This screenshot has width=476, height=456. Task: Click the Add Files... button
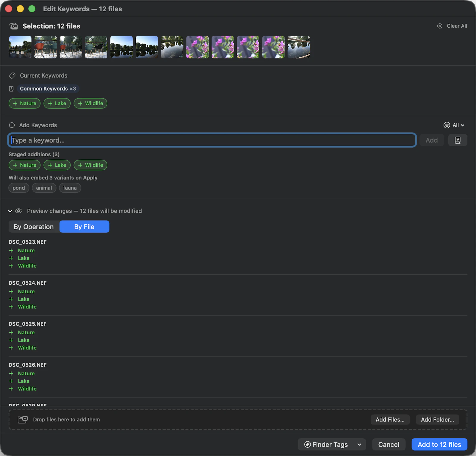click(x=390, y=419)
